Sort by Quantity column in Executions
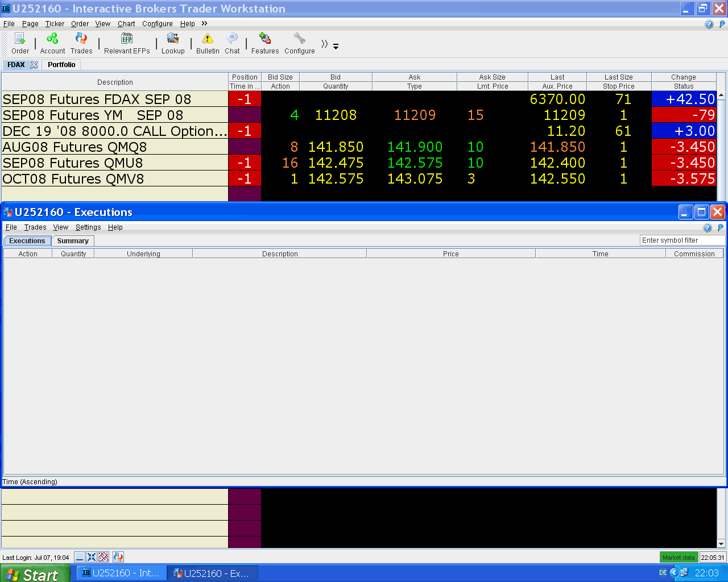Viewport: 728px width, 582px height. point(73,254)
